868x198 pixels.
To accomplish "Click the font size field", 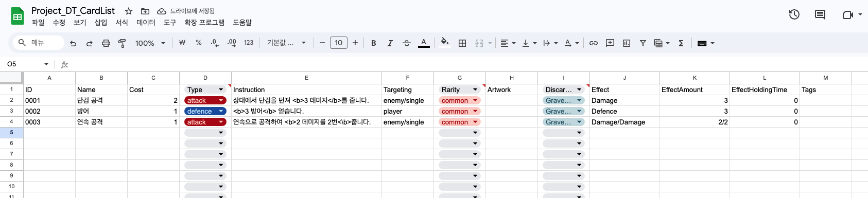I will point(339,43).
